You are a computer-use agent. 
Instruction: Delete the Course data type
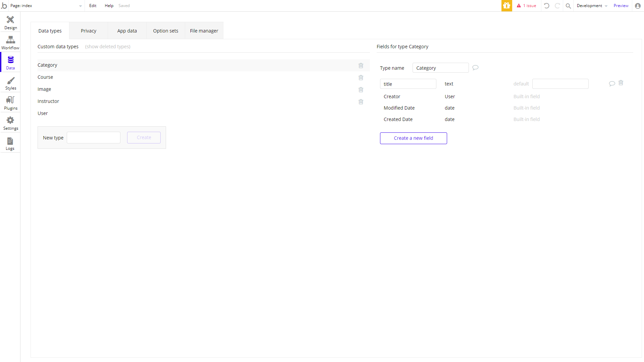361,77
